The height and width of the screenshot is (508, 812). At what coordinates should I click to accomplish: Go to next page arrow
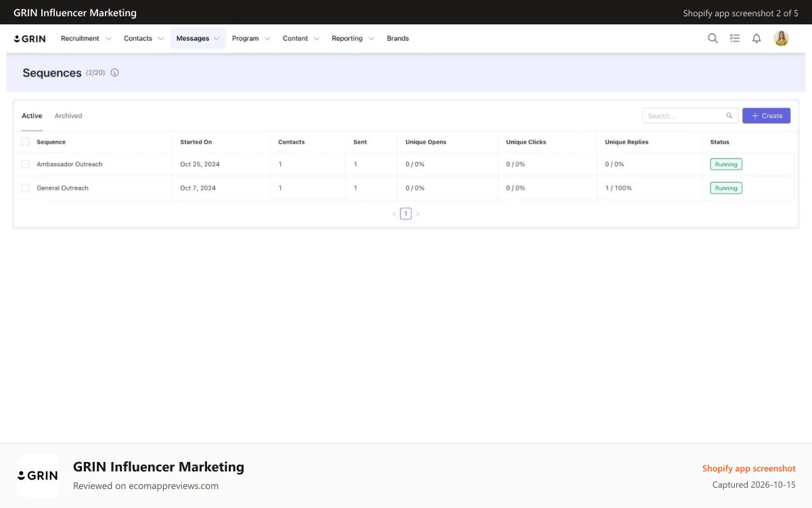(418, 214)
